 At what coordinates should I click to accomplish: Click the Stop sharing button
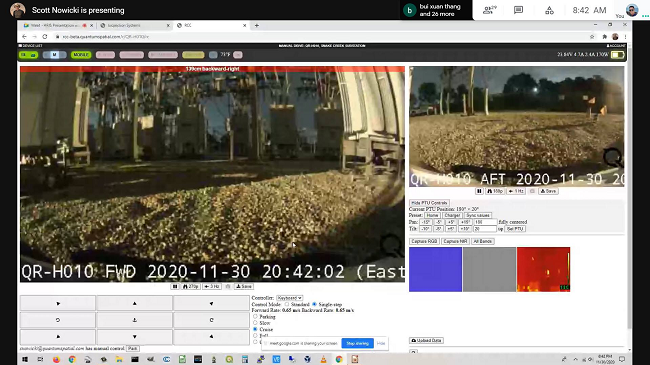(x=357, y=343)
